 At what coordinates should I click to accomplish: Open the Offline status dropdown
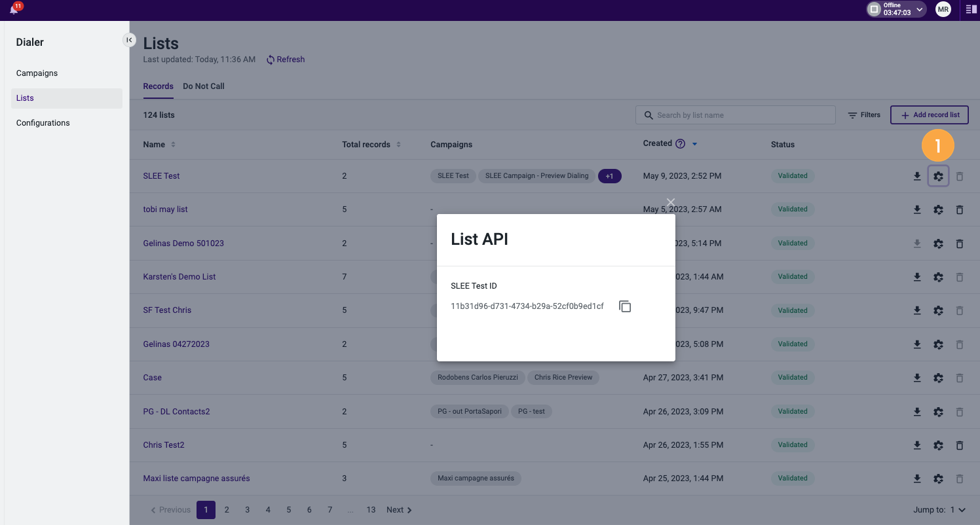[x=896, y=9]
